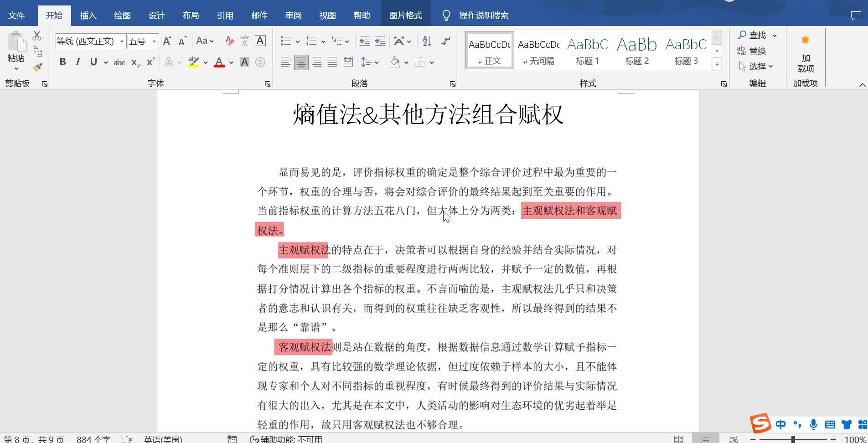Viewport: 868px width, 443px height.
Task: Click the enclosed character (circled 字) icon
Action: coord(260,62)
